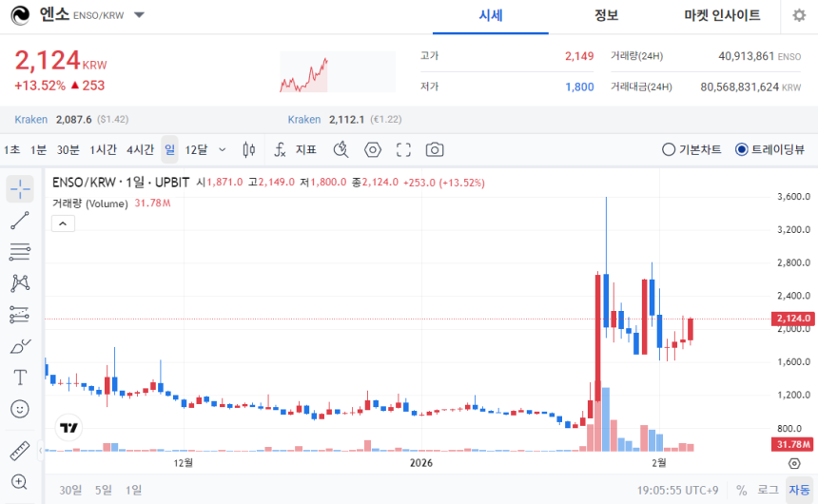The width and height of the screenshot is (818, 504).
Task: Open the emoji sticker tool
Action: point(20,409)
